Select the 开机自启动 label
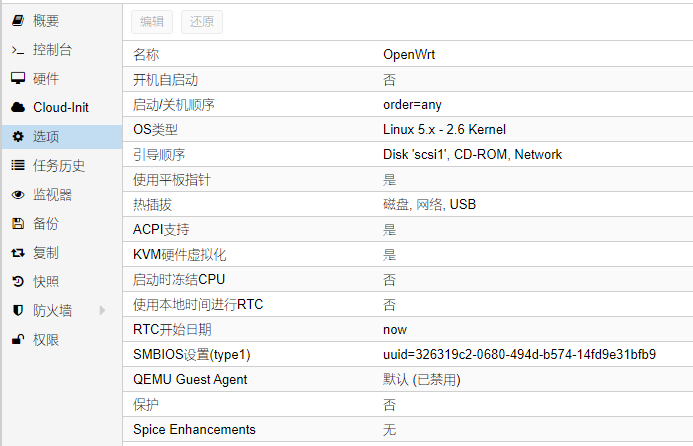This screenshot has height=446, width=693. click(165, 80)
